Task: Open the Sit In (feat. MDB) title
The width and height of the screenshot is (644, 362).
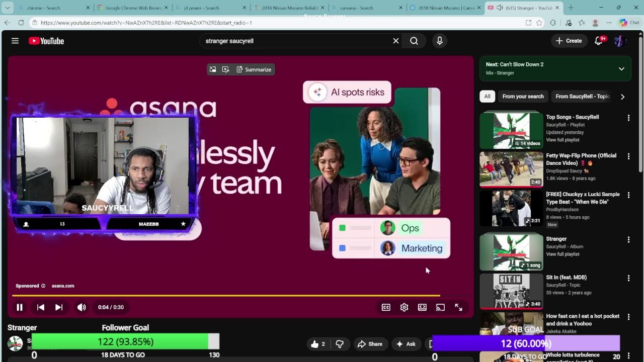Action: click(x=566, y=278)
